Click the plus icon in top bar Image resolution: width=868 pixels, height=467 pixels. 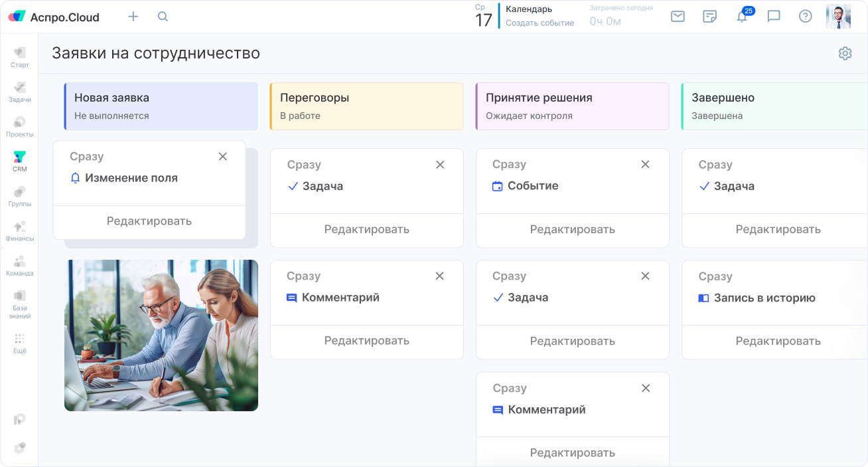click(133, 17)
